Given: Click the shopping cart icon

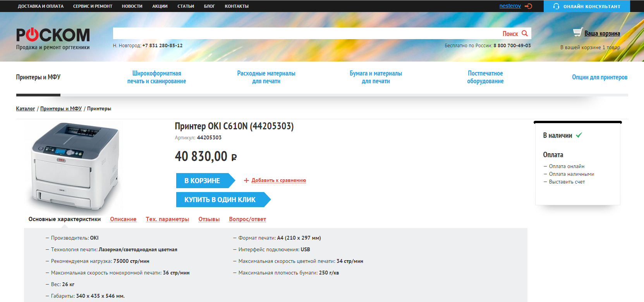Looking at the screenshot, I should [578, 33].
